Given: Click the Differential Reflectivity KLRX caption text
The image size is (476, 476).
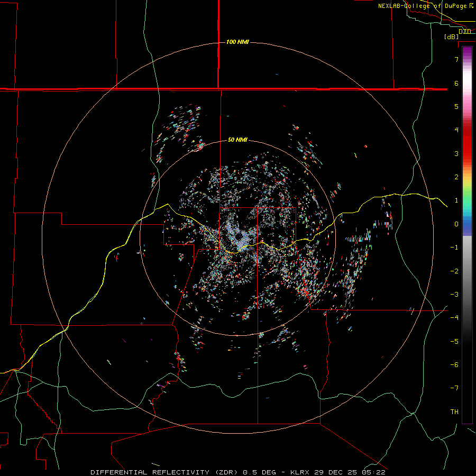Looking at the screenshot, I should click(238, 472).
